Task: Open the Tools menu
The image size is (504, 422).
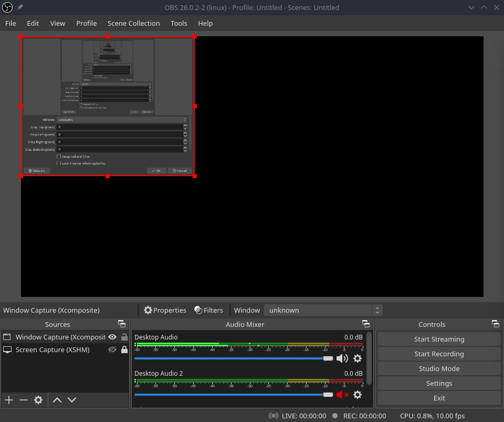Action: 178,23
